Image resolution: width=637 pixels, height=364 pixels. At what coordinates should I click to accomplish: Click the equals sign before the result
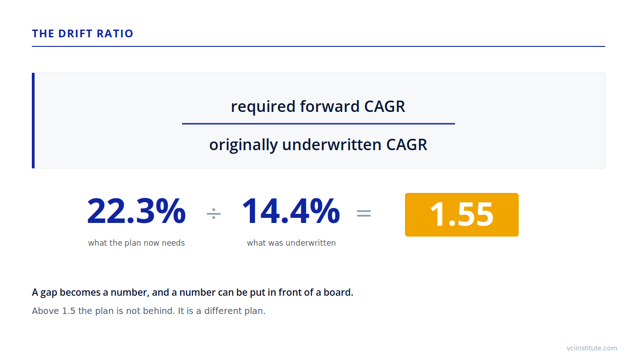point(364,213)
